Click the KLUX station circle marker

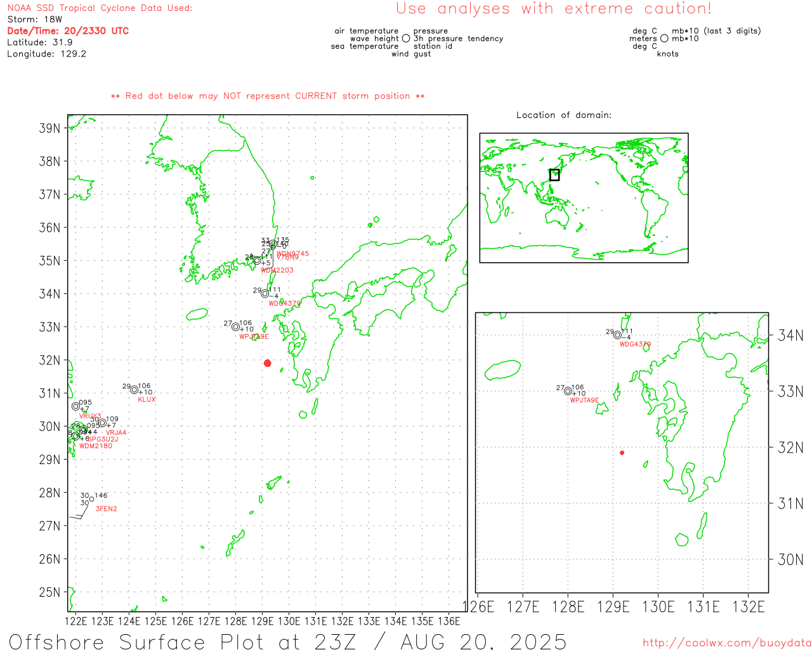pyautogui.click(x=134, y=390)
